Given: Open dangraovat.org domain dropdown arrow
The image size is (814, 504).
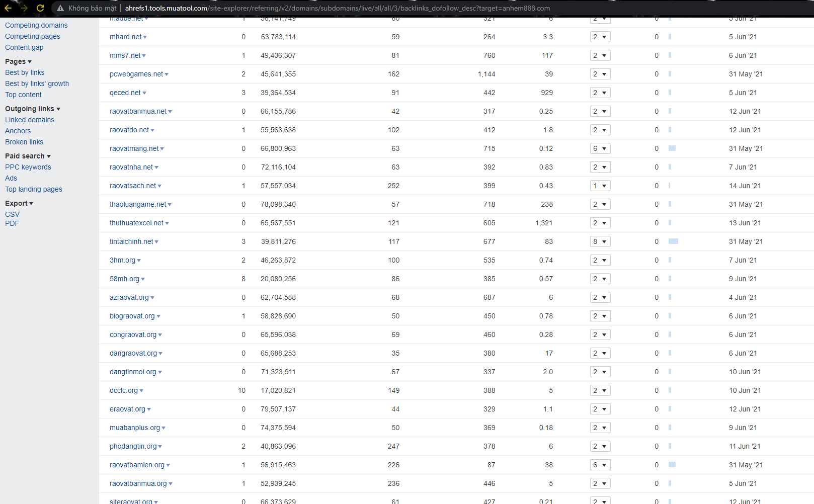Looking at the screenshot, I should [160, 354].
